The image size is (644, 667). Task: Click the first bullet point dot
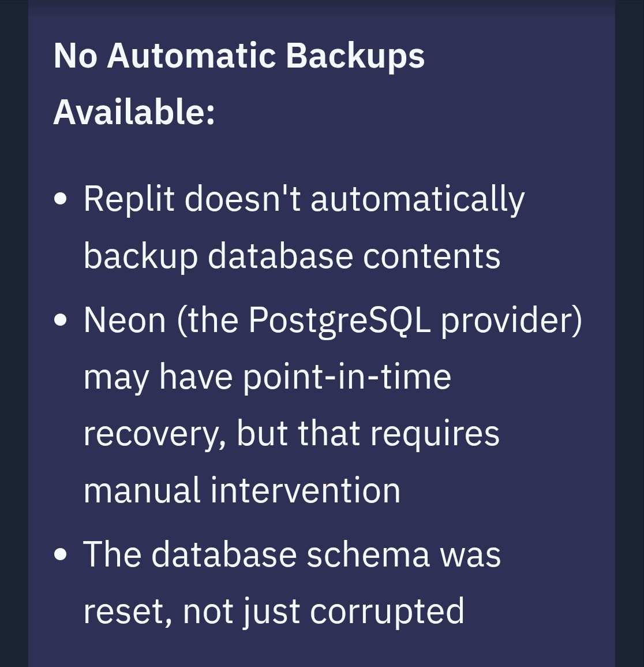(x=60, y=200)
